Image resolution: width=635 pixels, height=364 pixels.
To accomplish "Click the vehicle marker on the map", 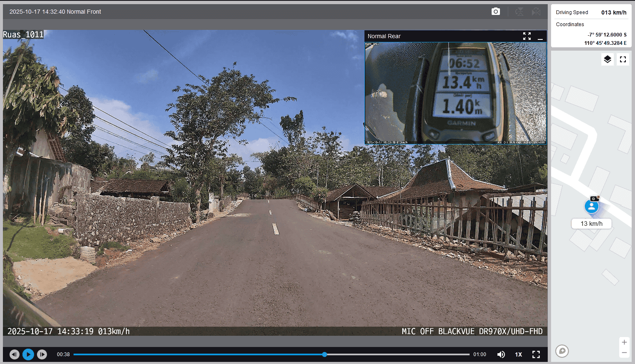I will point(591,206).
